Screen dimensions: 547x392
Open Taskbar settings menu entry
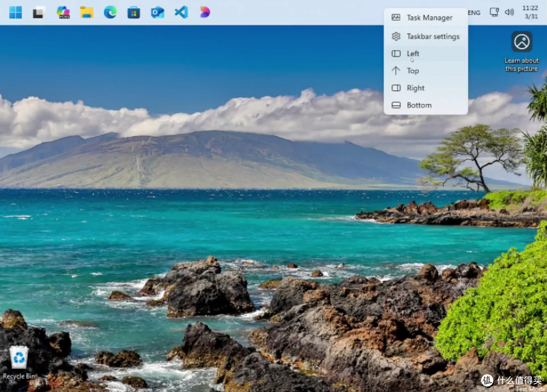coord(425,36)
